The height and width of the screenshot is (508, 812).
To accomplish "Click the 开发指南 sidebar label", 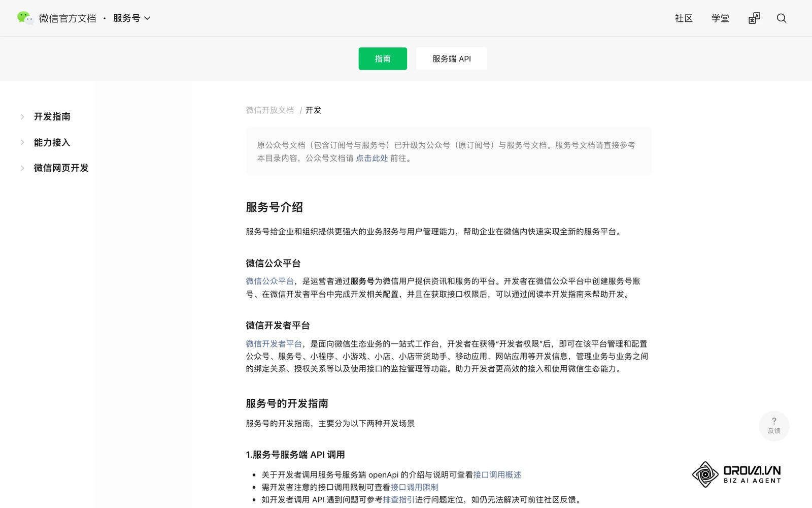I will (52, 117).
